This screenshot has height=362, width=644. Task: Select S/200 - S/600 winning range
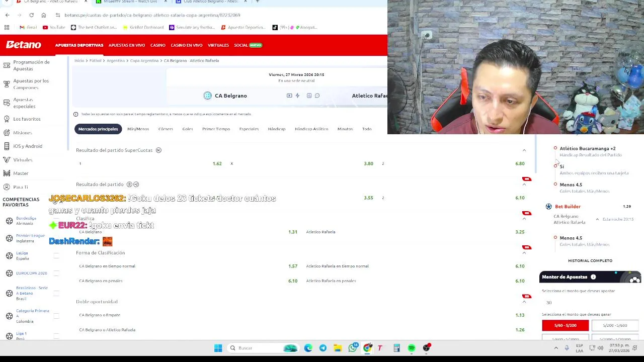click(615, 325)
